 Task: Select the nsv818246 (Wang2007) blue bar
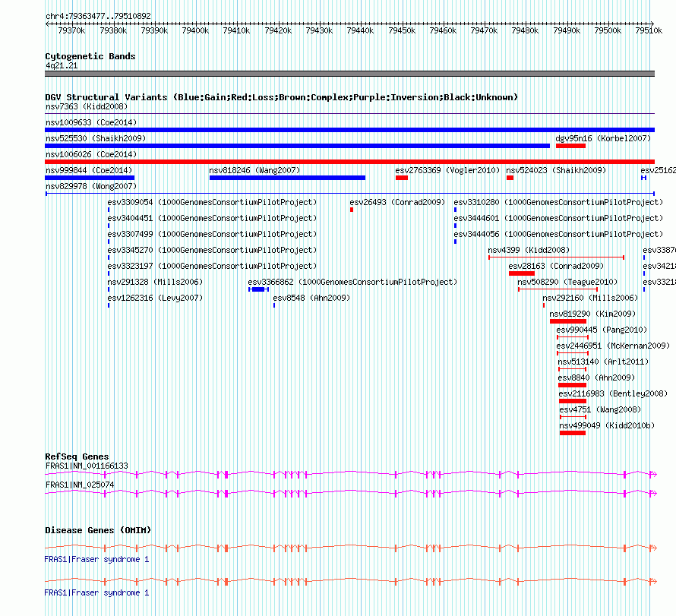click(x=288, y=178)
